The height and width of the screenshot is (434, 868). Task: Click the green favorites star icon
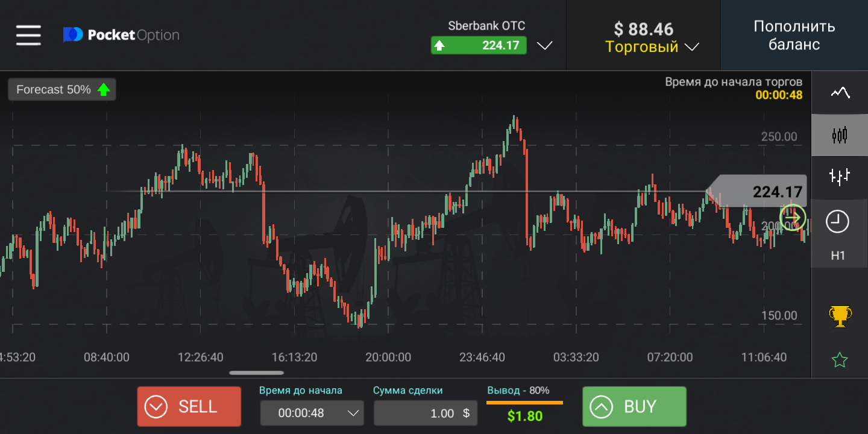click(x=839, y=360)
